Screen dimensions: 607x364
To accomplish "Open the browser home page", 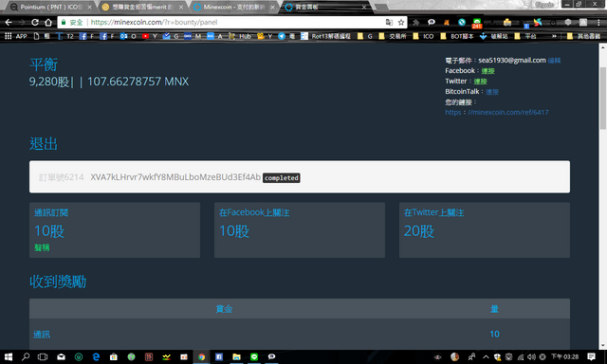I will point(48,23).
